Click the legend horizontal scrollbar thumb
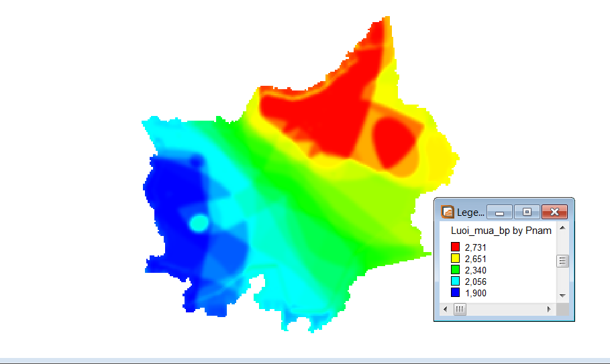This screenshot has height=364, width=610. tap(460, 309)
